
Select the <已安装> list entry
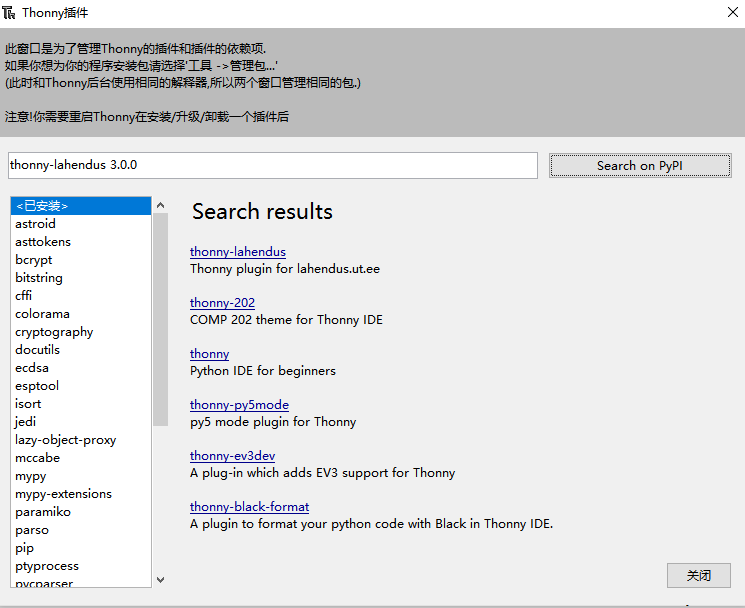pyautogui.click(x=81, y=206)
